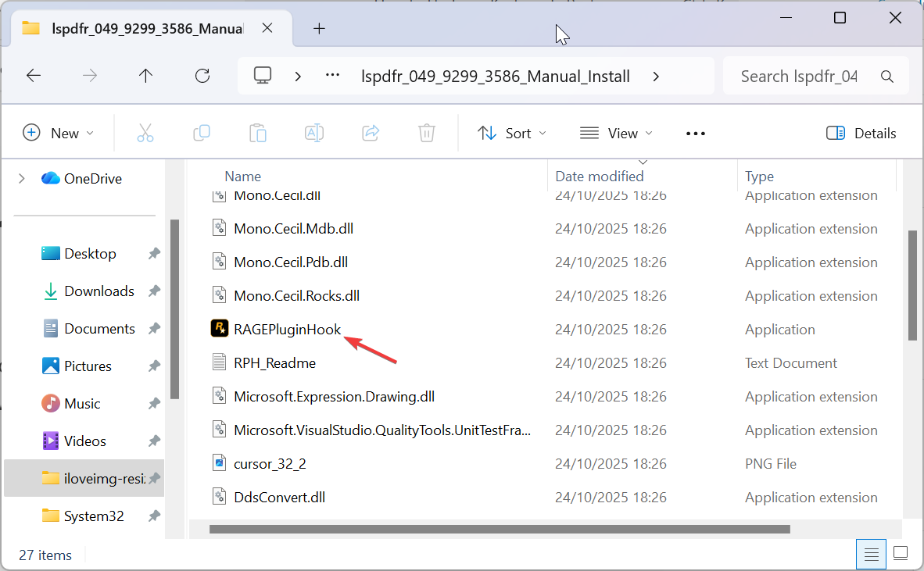This screenshot has width=924, height=571.
Task: Click the Share icon in toolbar
Action: 371,134
